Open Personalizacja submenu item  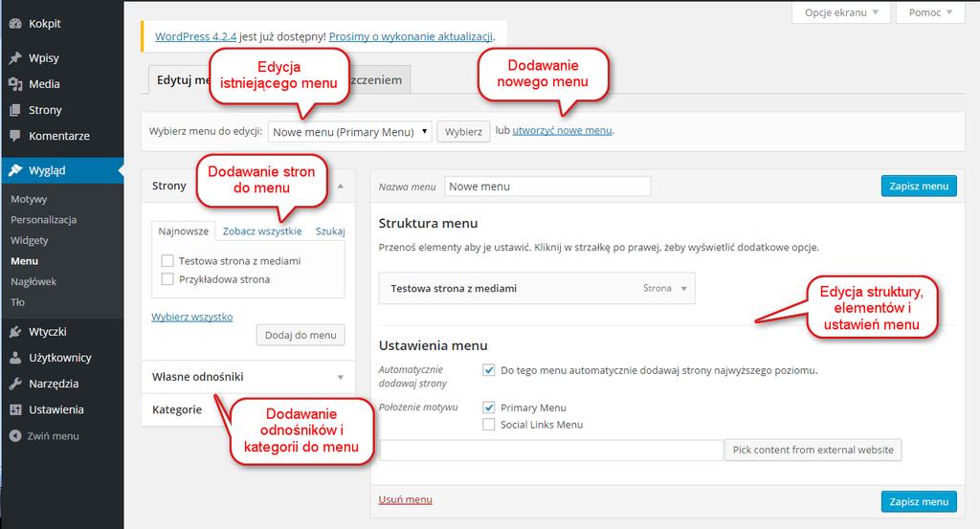pyautogui.click(x=44, y=220)
